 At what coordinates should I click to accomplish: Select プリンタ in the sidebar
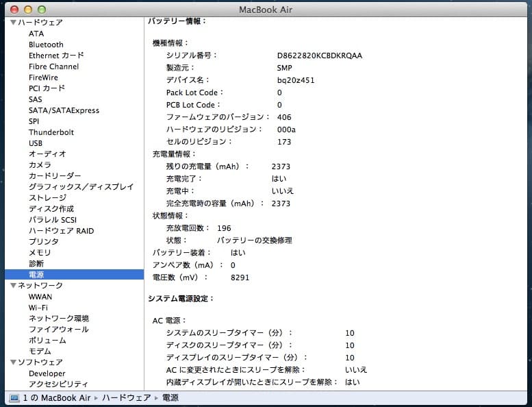point(44,242)
